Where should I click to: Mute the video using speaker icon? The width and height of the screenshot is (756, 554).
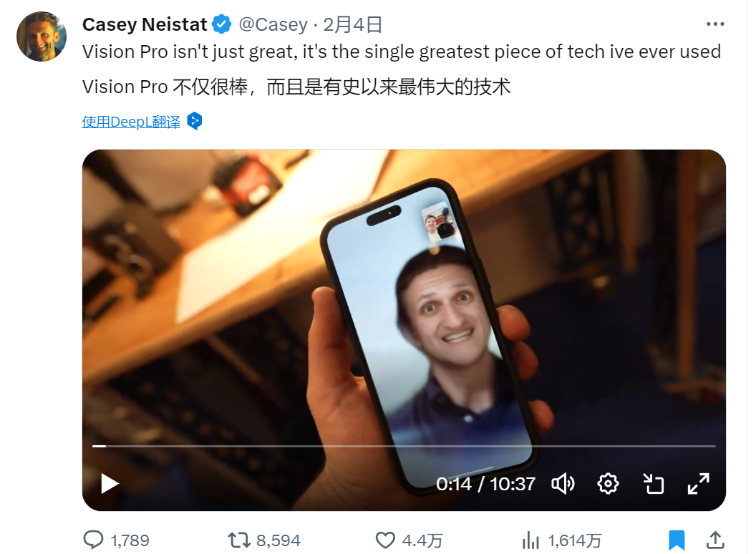tap(563, 484)
